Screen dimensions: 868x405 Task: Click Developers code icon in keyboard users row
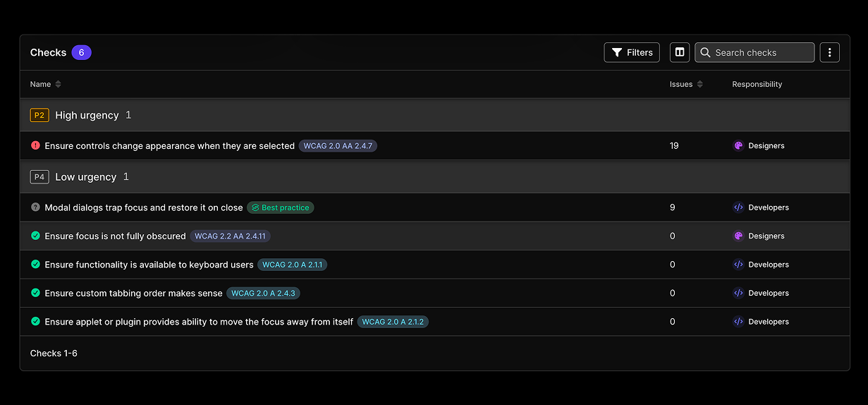pos(738,265)
